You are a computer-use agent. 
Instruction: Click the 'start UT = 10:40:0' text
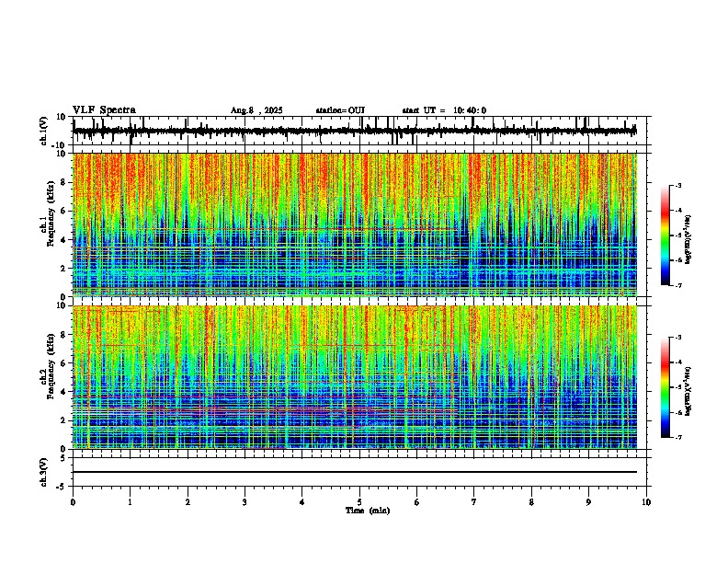[444, 110]
